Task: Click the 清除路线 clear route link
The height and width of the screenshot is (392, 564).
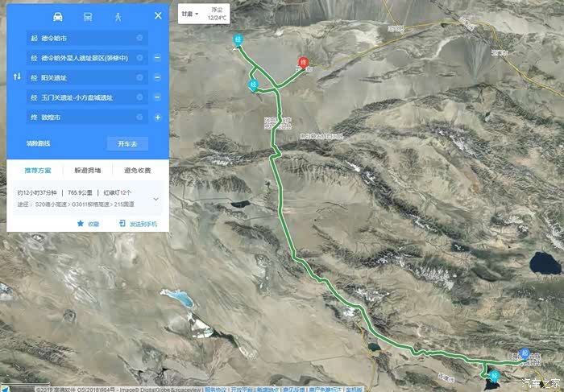Action: pyautogui.click(x=38, y=144)
